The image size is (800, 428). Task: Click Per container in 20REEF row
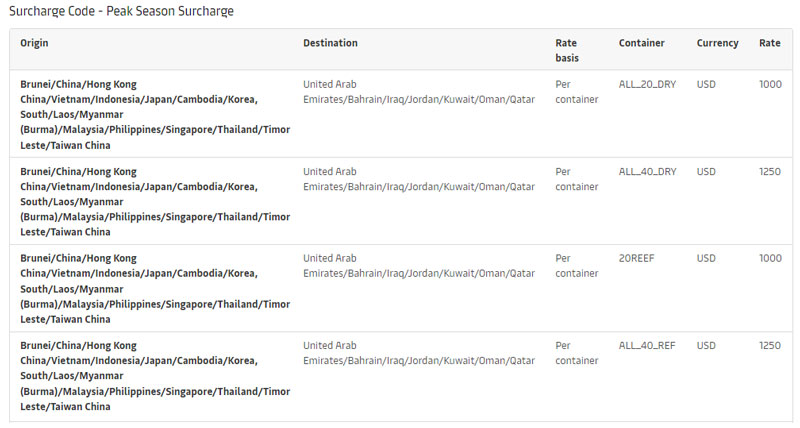click(577, 266)
